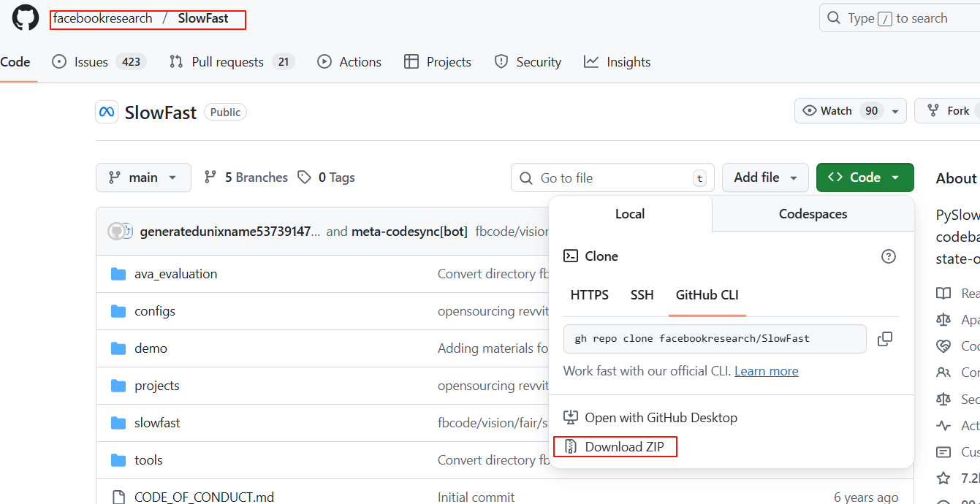This screenshot has width=980, height=504.
Task: Click Download ZIP
Action: [x=615, y=447]
